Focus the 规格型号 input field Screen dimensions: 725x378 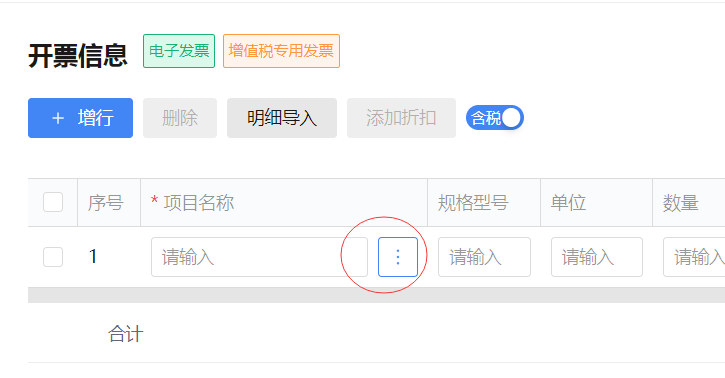[x=484, y=257]
